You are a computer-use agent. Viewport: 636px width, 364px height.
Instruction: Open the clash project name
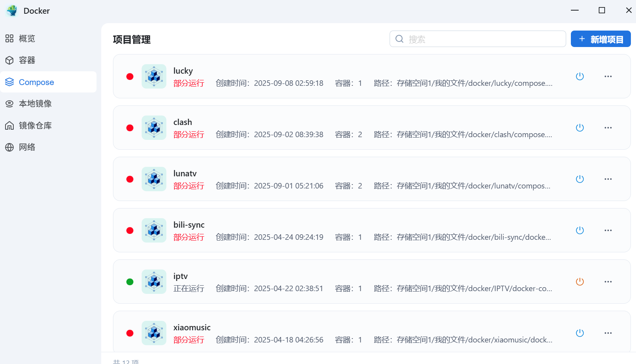pyautogui.click(x=183, y=122)
